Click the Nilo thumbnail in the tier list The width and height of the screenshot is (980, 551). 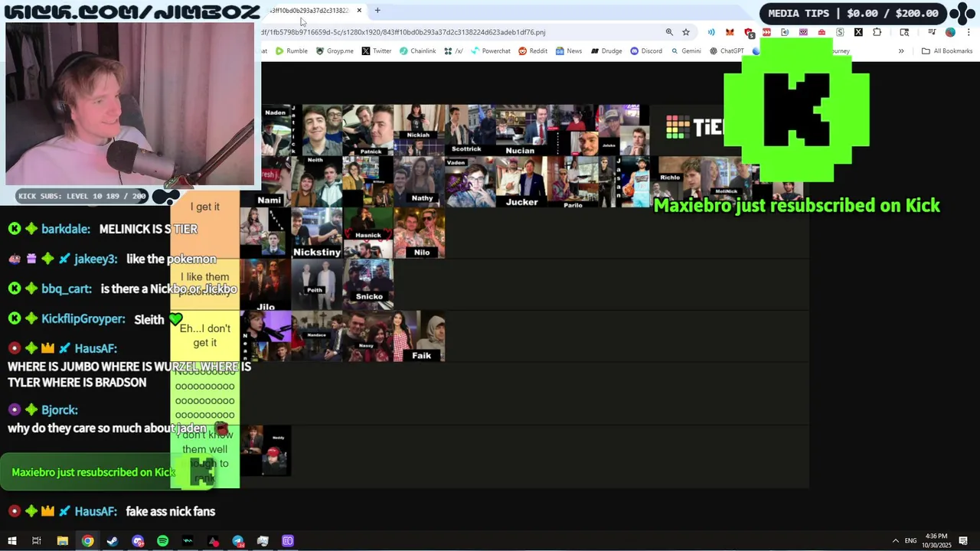[420, 233]
